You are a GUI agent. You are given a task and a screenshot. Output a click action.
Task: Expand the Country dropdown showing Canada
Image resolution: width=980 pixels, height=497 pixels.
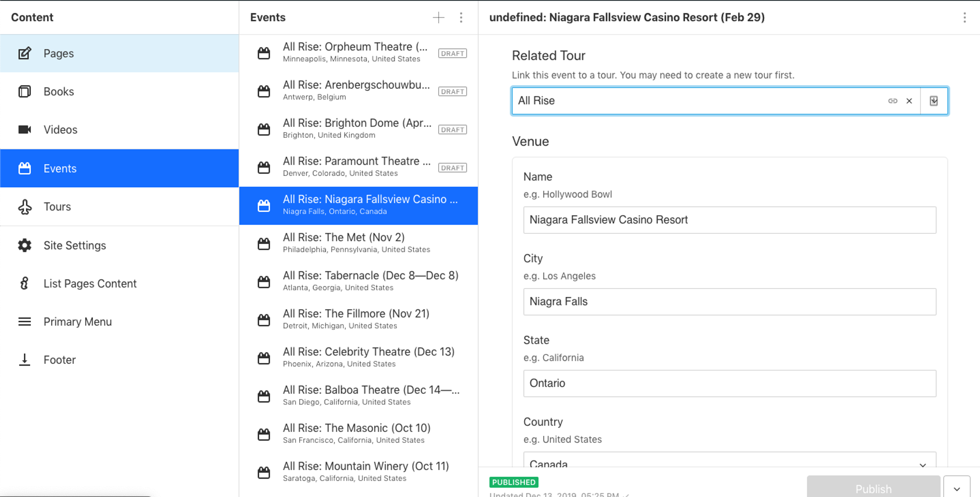[x=729, y=462]
